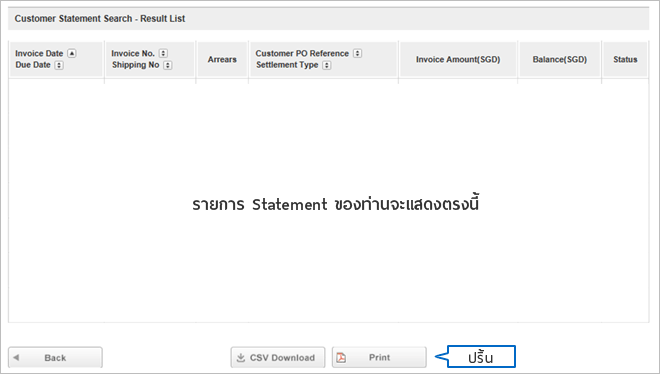Click the Shipping No header label
Screen dimensions: 660x374
point(136,65)
